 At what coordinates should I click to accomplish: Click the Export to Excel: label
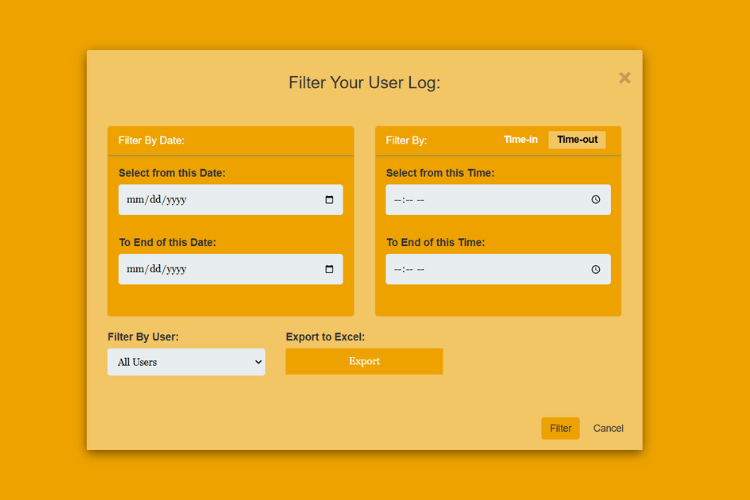[x=325, y=337]
